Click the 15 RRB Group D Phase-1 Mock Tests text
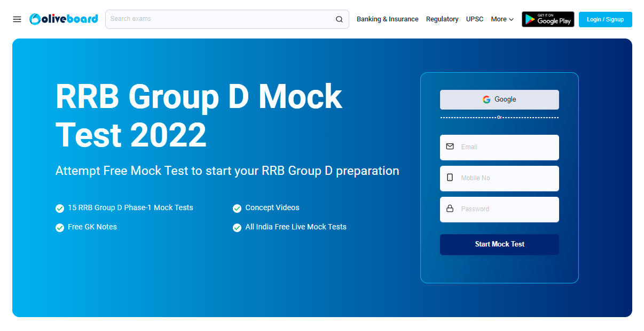This screenshot has height=331, width=644. tap(130, 207)
